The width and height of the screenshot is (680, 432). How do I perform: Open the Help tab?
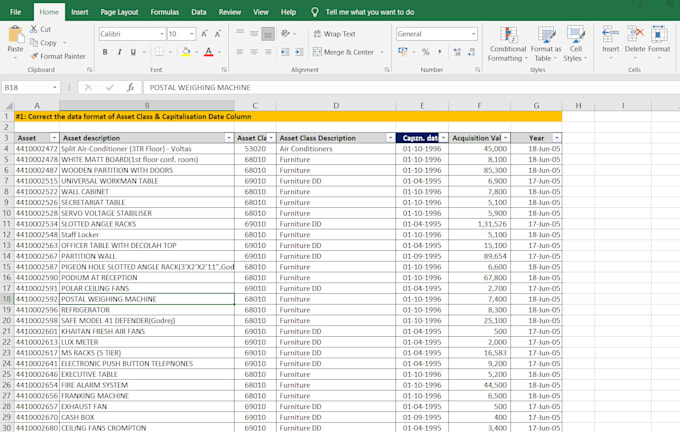288,12
